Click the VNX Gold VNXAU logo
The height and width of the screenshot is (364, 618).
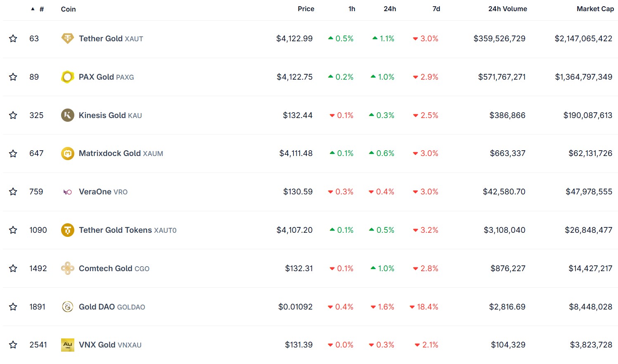point(67,345)
